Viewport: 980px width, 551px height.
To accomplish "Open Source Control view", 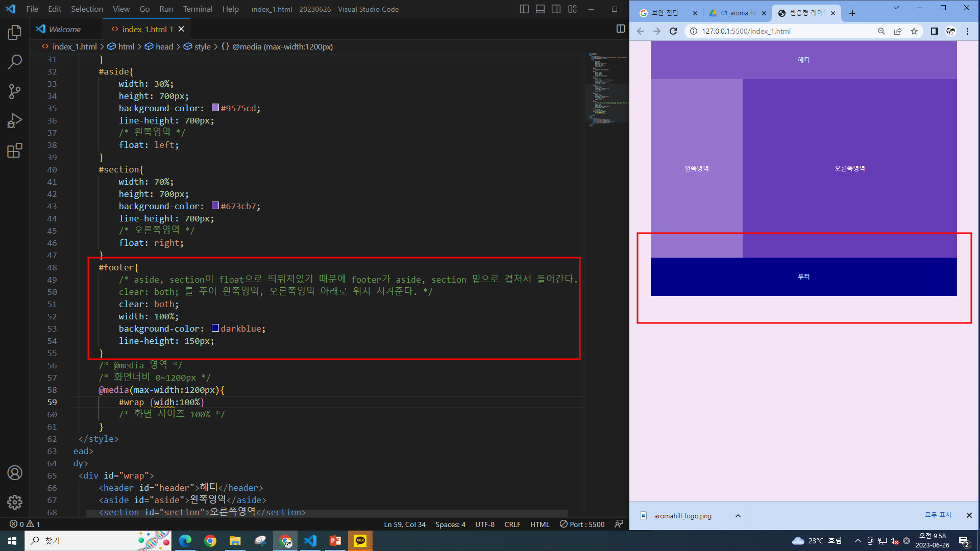I will point(15,92).
